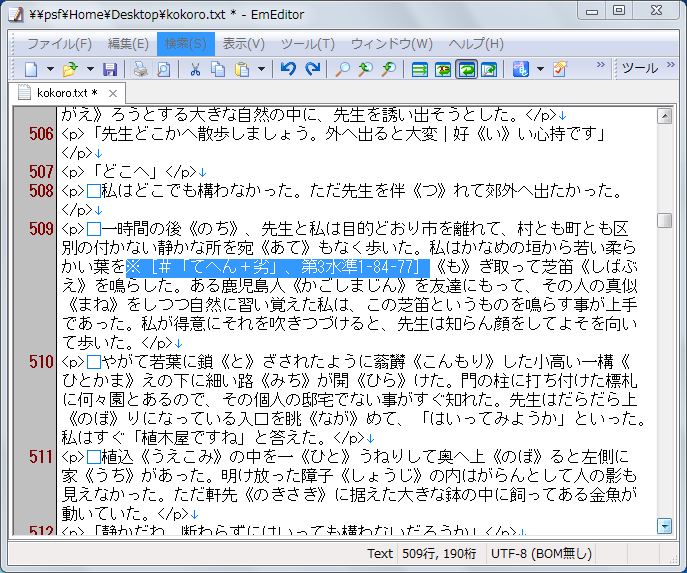Select Wrap by Page icon
The height and width of the screenshot is (573, 687).
[x=489, y=69]
